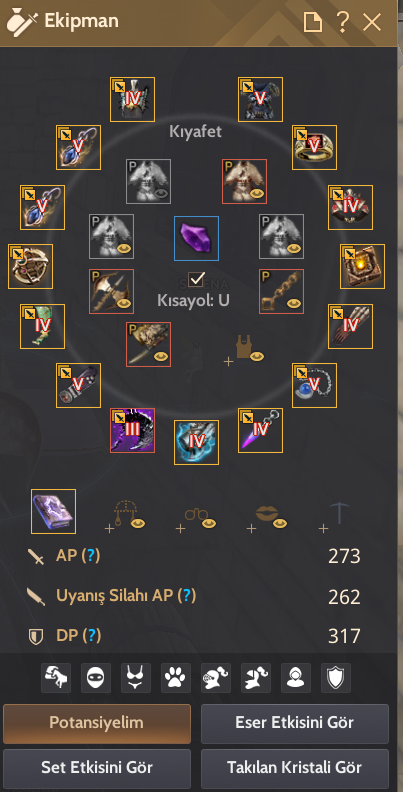Click the paw print pet icon
The height and width of the screenshot is (792, 403).
[x=175, y=678]
